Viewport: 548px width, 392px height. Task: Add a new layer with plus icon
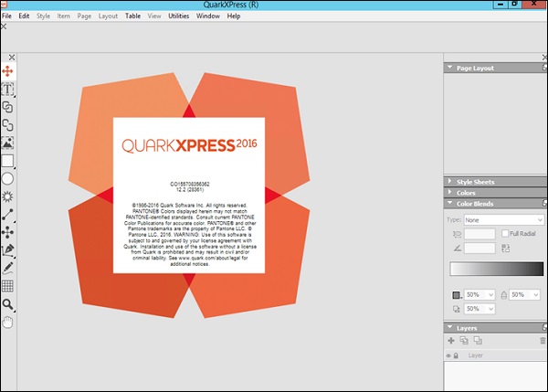[451, 340]
